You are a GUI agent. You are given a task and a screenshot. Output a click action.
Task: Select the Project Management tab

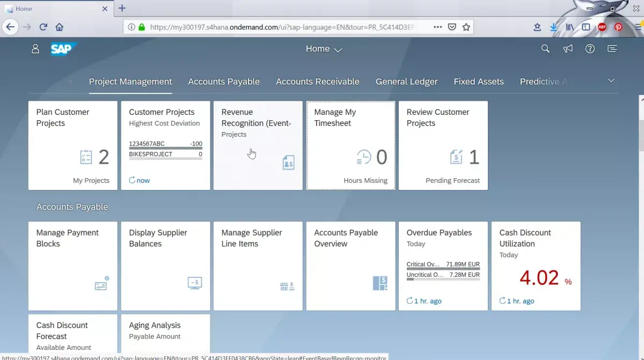pos(130,82)
